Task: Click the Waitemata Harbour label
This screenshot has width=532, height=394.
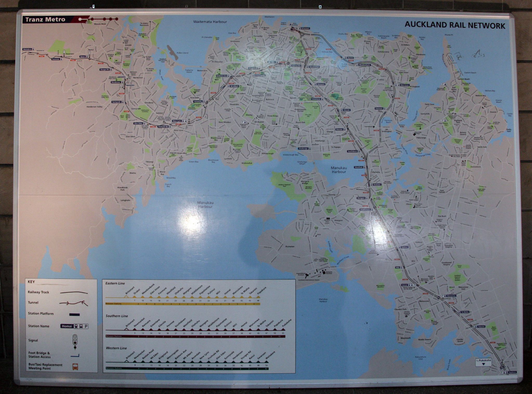Action: coord(210,22)
